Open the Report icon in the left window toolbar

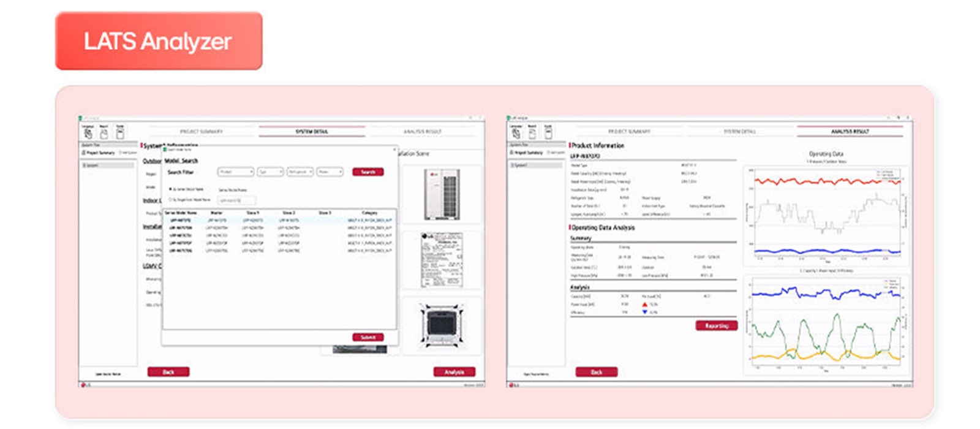click(104, 132)
